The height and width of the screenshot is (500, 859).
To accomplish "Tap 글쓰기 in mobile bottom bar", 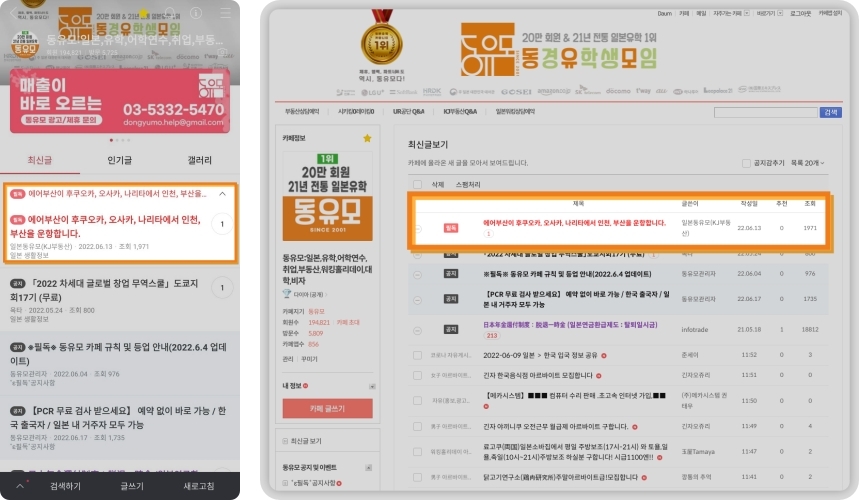I will tap(132, 486).
